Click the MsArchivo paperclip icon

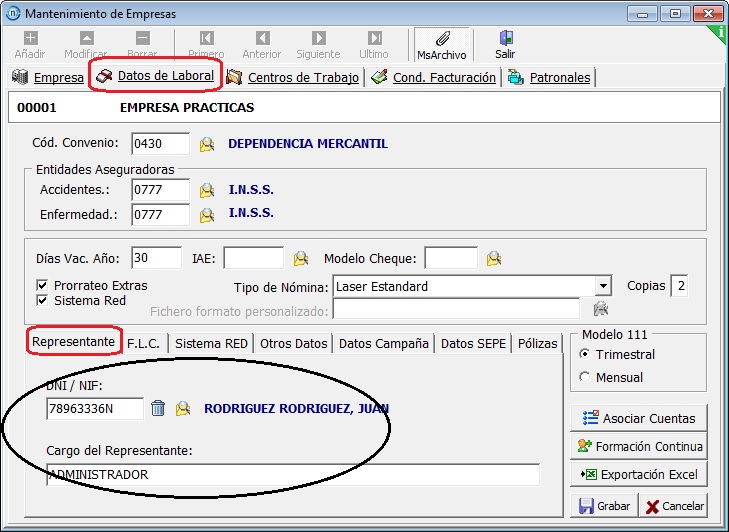(x=441, y=39)
